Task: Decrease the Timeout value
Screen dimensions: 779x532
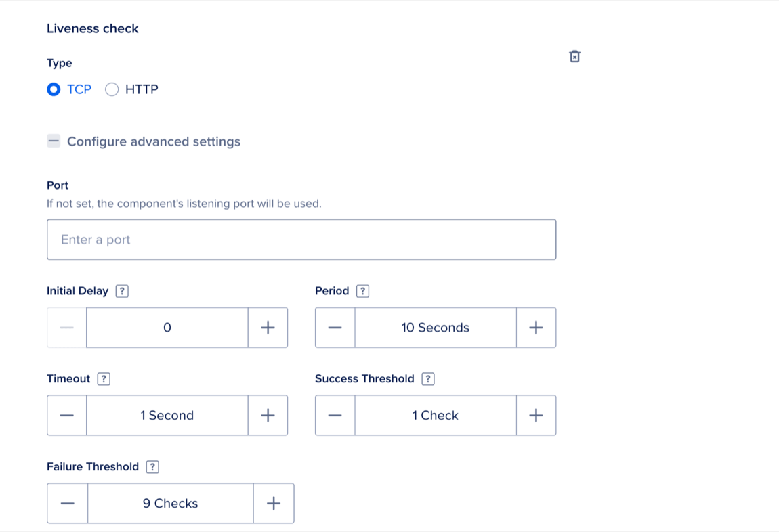Action: [x=66, y=416]
